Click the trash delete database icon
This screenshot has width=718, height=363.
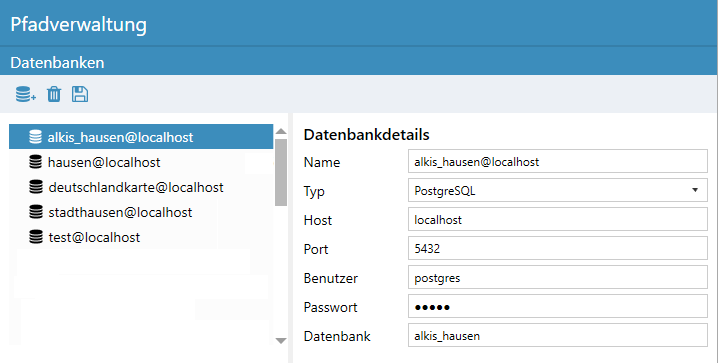click(x=54, y=94)
